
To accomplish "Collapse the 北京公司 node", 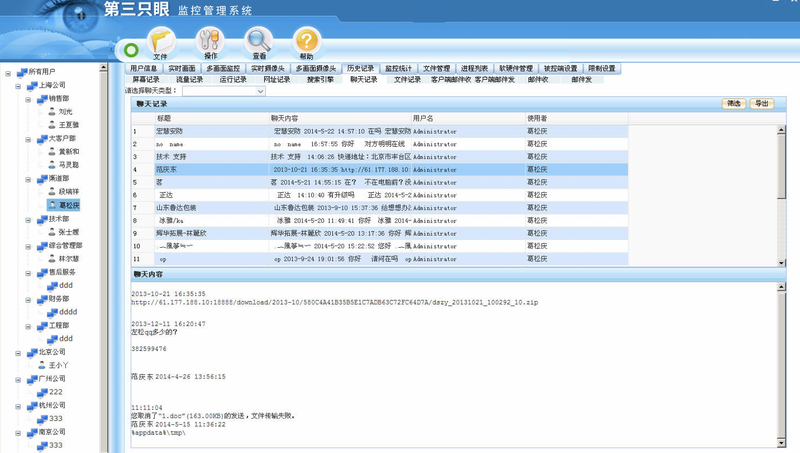I will tap(18, 353).
